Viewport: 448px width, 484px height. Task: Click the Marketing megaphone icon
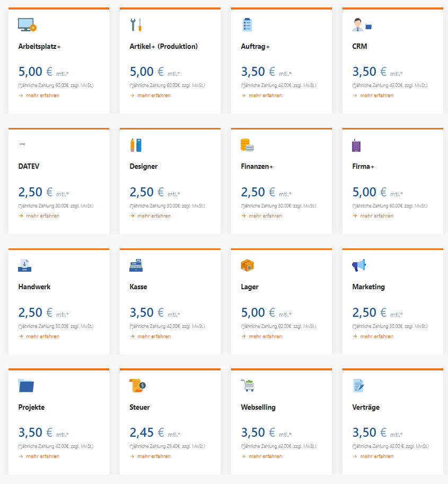click(359, 265)
